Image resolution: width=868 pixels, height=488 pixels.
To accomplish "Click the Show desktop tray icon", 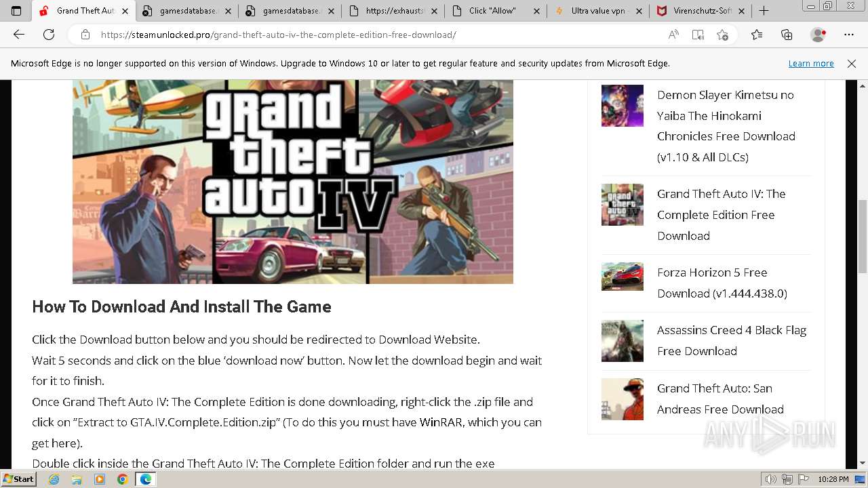I will [x=860, y=479].
